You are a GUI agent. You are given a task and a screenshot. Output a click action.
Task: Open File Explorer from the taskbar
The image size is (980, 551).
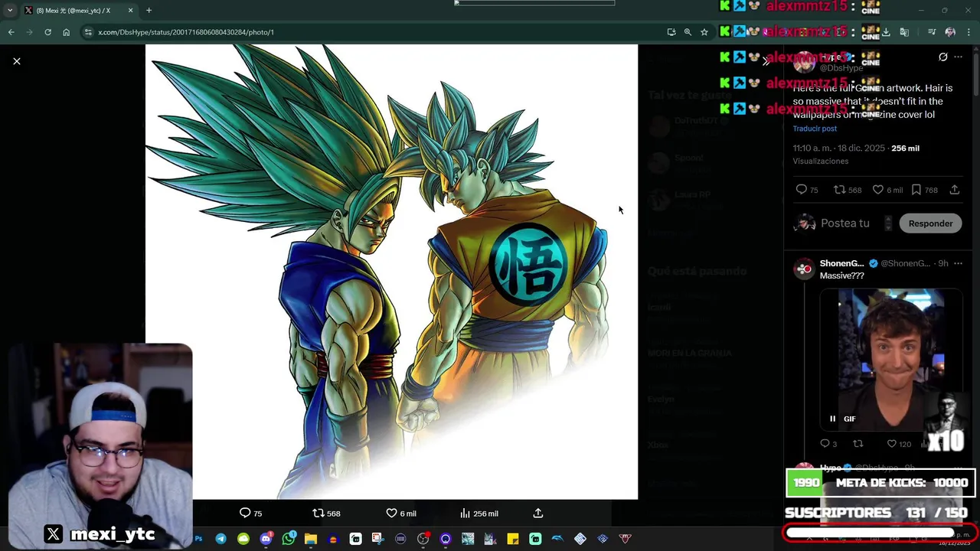pyautogui.click(x=310, y=539)
